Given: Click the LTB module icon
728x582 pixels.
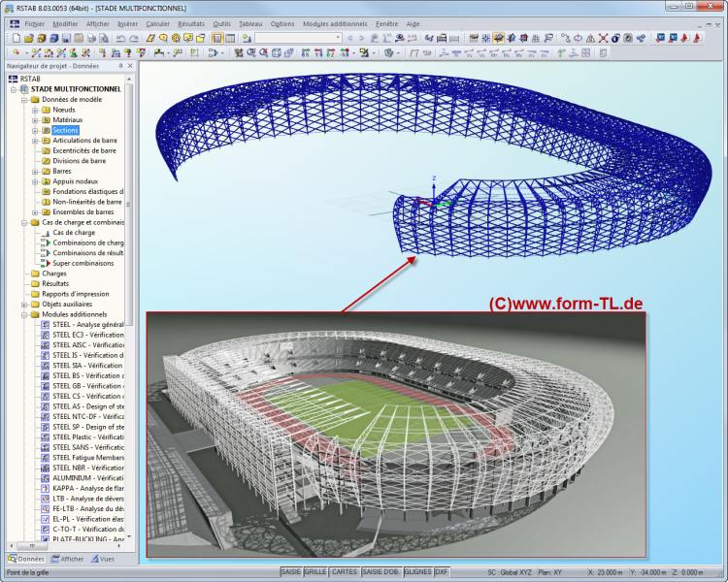Looking at the screenshot, I should click(x=45, y=499).
